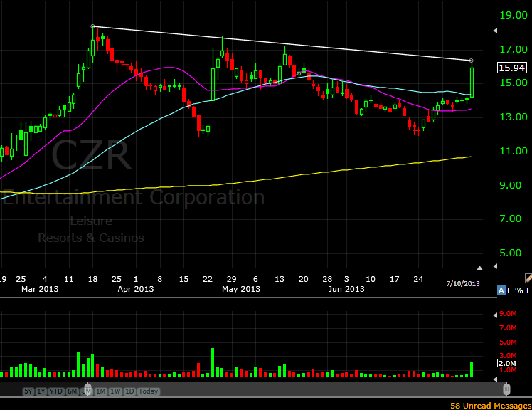Click the tall green July 10 candlestick

pos(472,82)
